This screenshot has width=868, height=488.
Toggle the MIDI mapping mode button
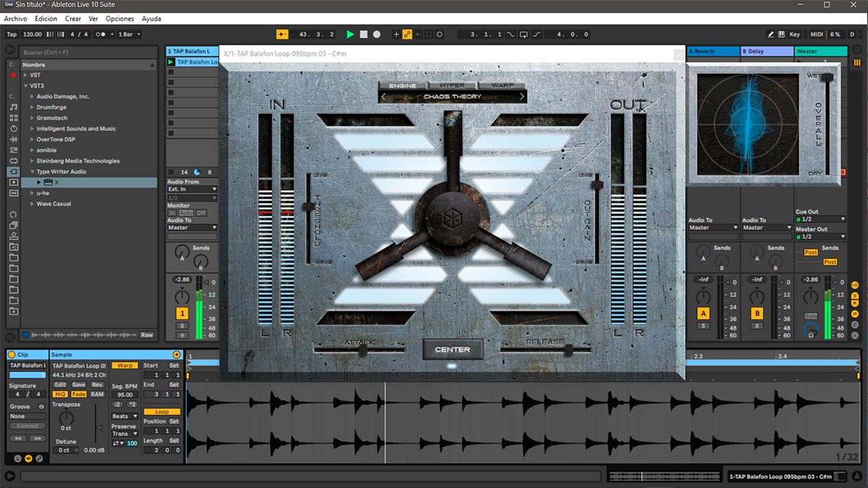tap(817, 34)
